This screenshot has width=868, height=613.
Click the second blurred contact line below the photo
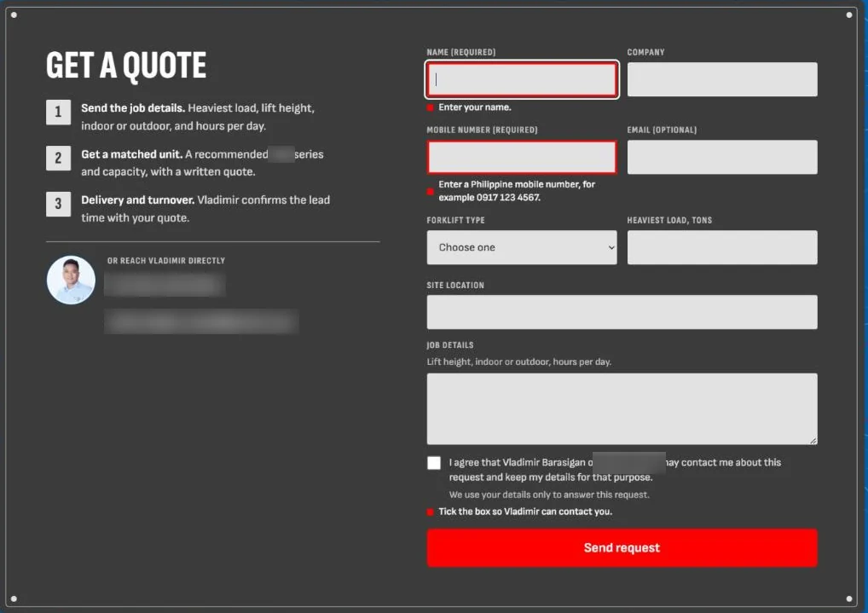tap(201, 321)
